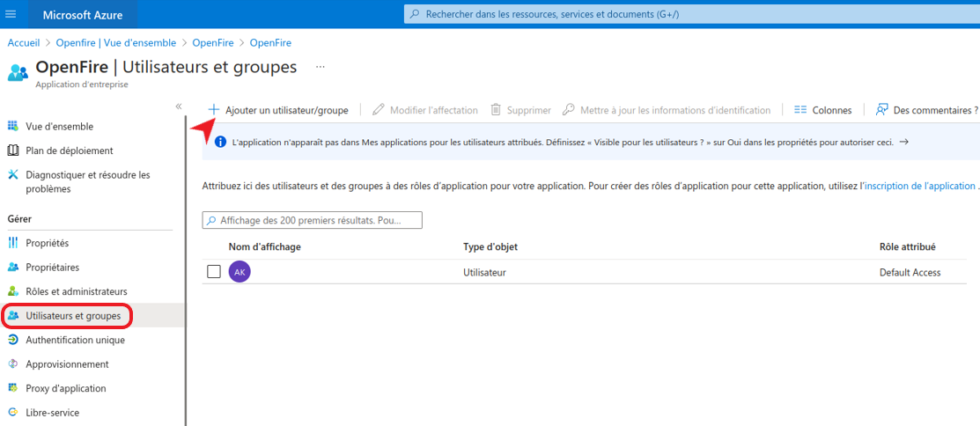The image size is (980, 426).
Task: Click the filter field magnifier icon
Action: (212, 221)
